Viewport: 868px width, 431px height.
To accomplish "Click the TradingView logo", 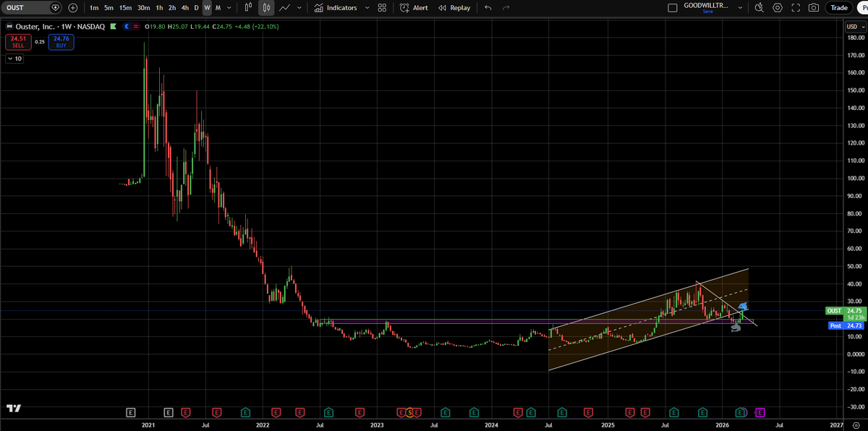I will tap(13, 409).
